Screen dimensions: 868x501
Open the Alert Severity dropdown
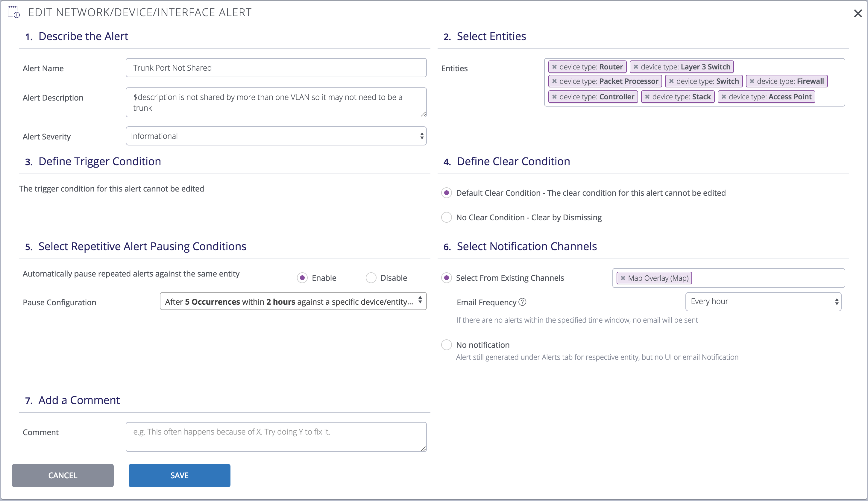coord(276,136)
